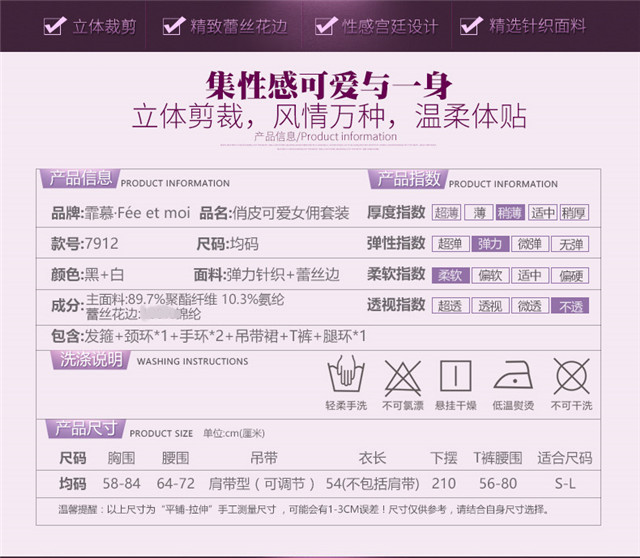Select 弹力 in elasticity index
The width and height of the screenshot is (640, 558).
(x=490, y=243)
